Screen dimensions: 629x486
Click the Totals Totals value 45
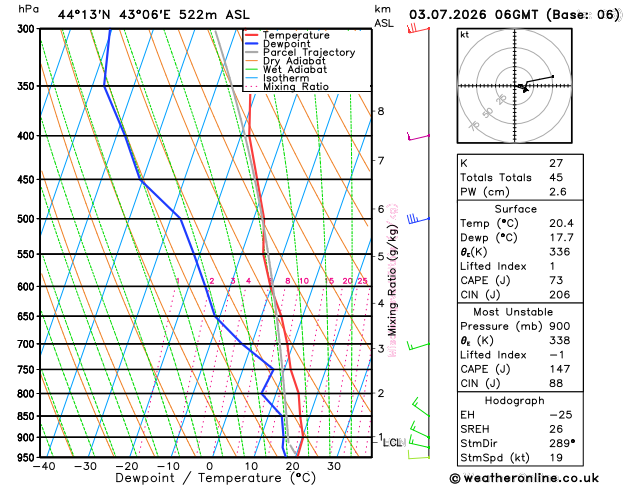556,177
